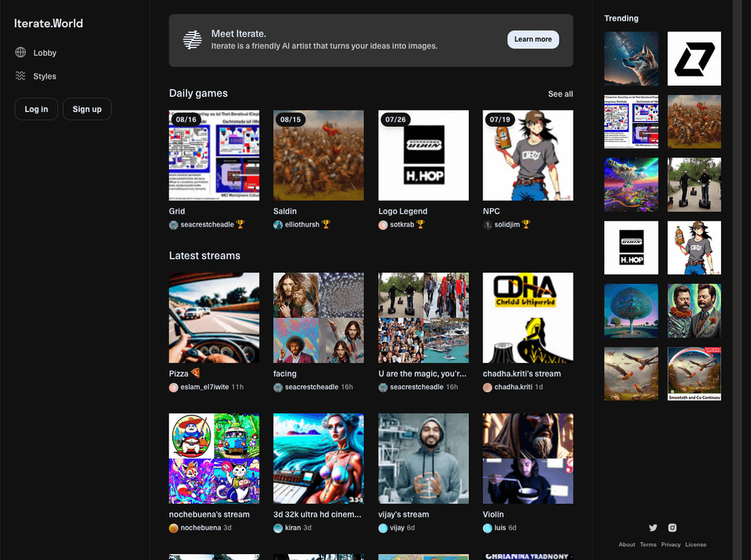Click nochebuena's avatar icon

tap(173, 528)
